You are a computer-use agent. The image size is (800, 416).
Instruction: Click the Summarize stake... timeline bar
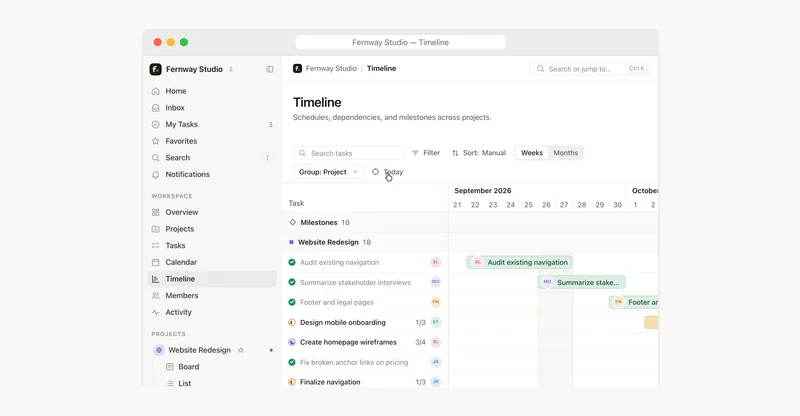point(582,282)
